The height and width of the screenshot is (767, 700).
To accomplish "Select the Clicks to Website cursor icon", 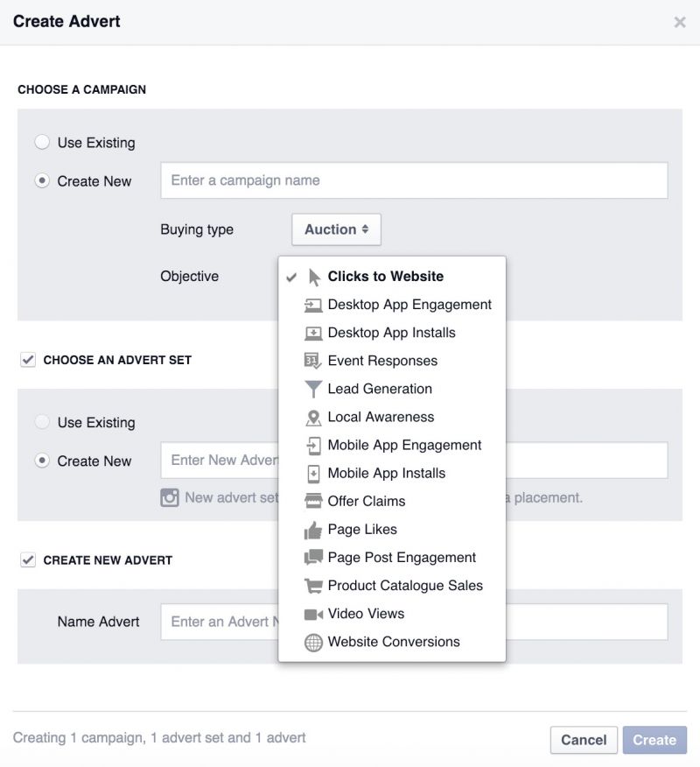I will point(311,276).
